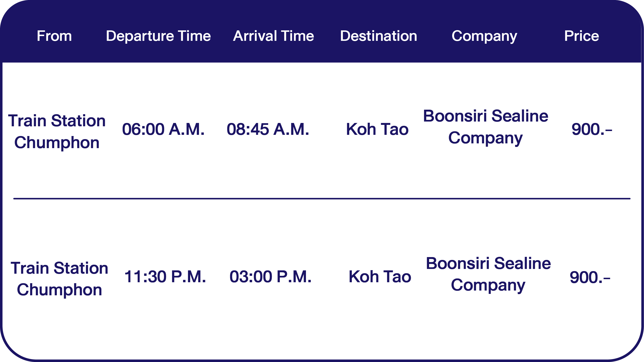
Task: Click the horizontal divider line between rows
Action: [x=322, y=199]
